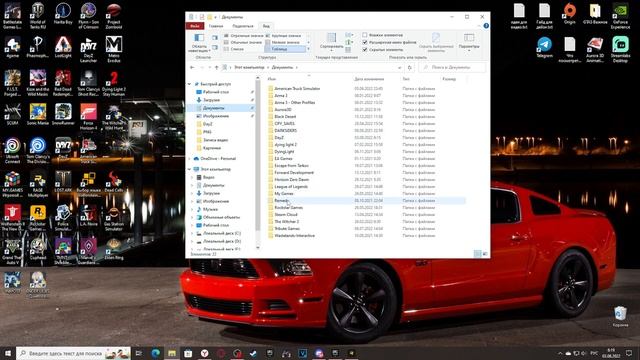Open World of Tanks RU desktop shortcut
This screenshot has width=640, height=360.
point(38,16)
